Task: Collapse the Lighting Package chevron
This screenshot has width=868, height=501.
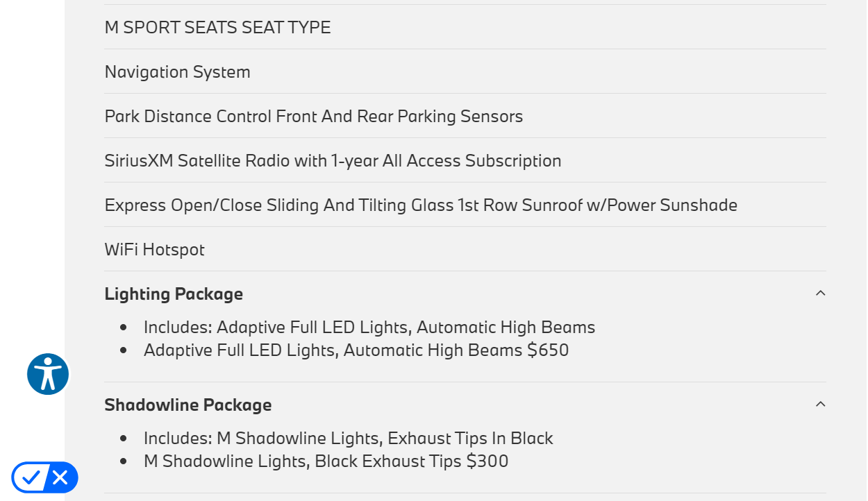Action: (820, 294)
